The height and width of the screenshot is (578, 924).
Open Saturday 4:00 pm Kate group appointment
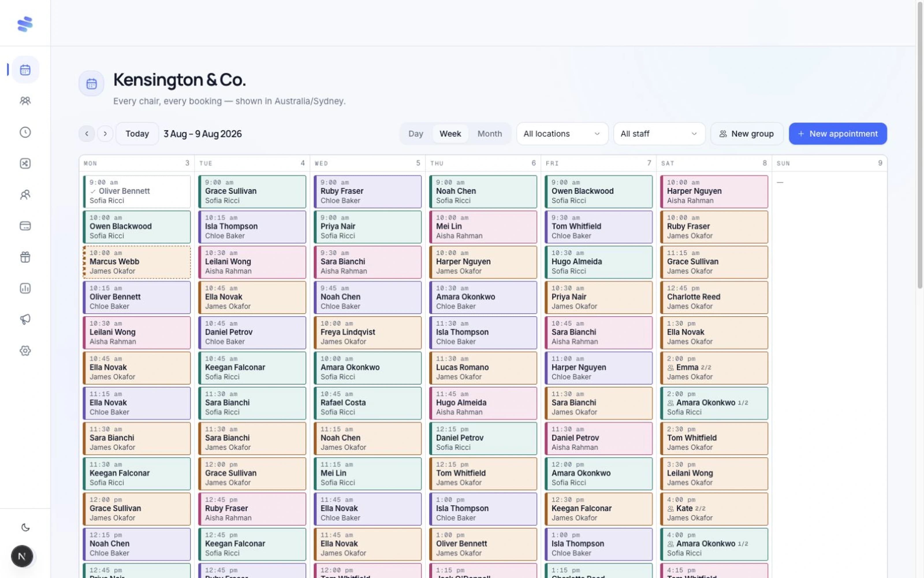tap(714, 509)
